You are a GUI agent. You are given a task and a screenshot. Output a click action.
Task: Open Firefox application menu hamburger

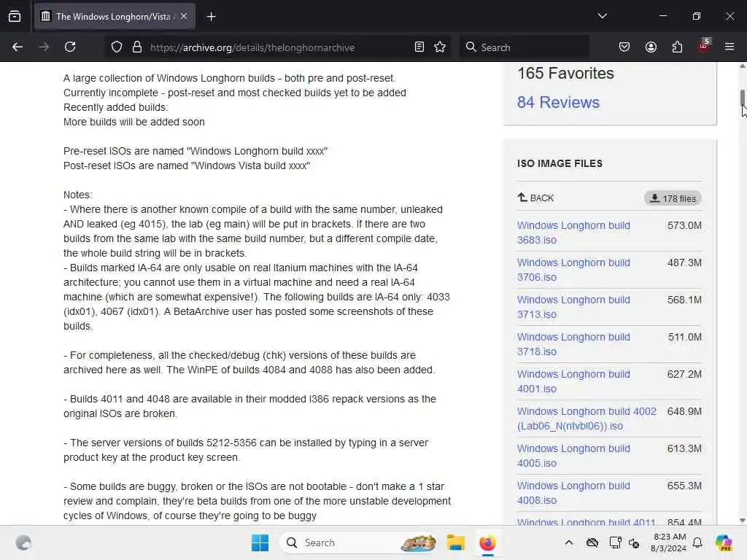click(x=729, y=47)
